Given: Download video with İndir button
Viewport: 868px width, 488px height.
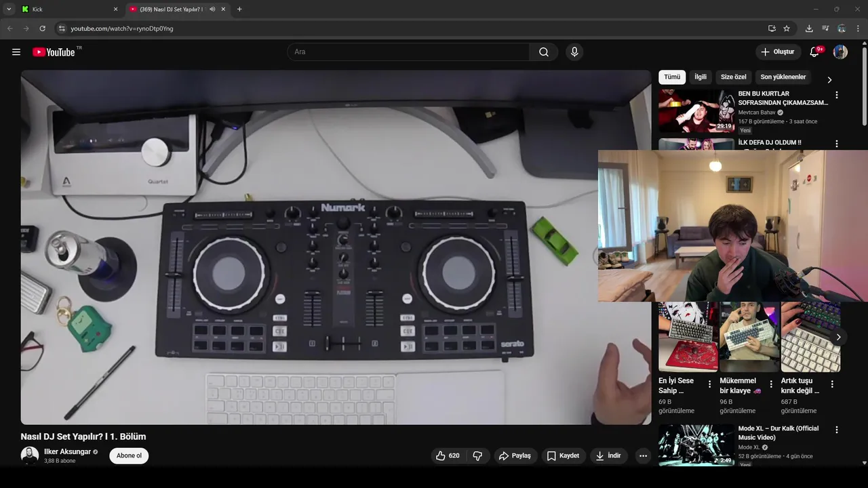Looking at the screenshot, I should [x=608, y=455].
